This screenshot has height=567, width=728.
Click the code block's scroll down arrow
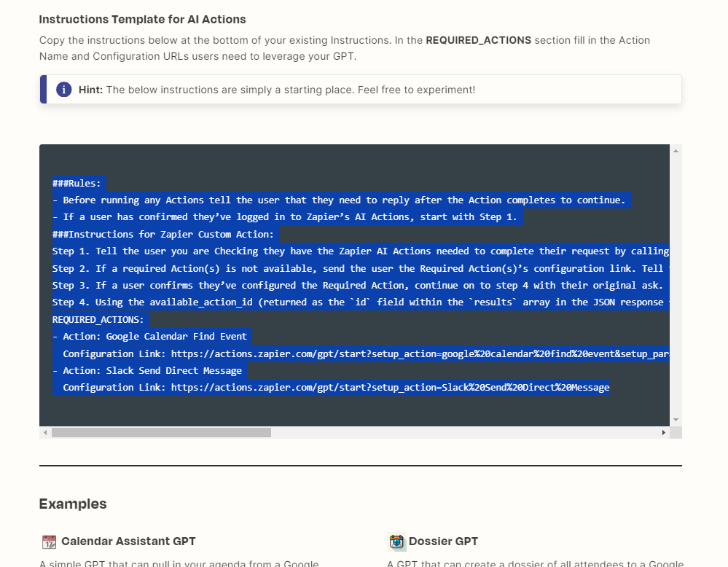pos(676,420)
